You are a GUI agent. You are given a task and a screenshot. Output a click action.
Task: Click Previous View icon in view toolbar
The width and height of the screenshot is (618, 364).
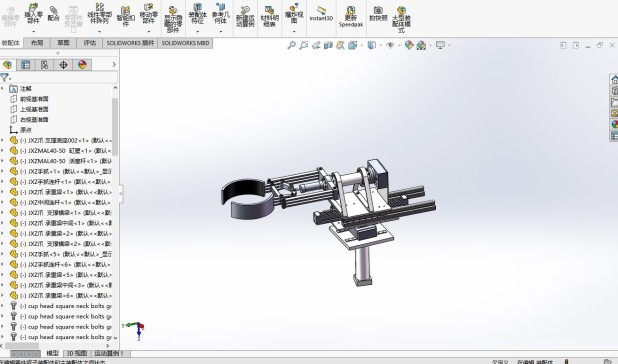(x=316, y=45)
